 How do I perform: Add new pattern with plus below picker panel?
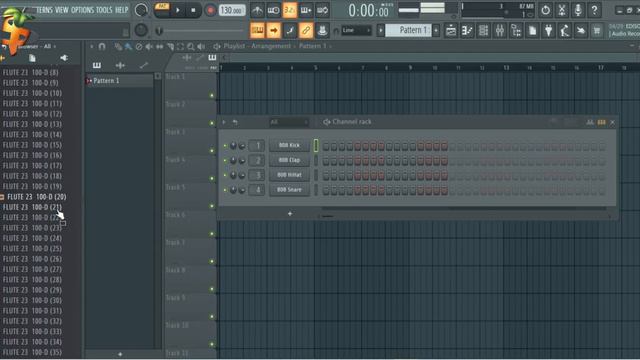[x=120, y=354]
